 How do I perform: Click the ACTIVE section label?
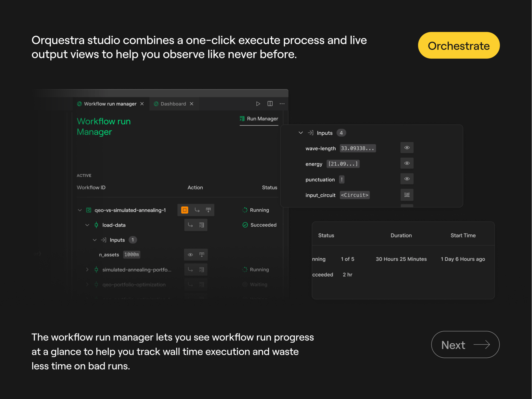coord(84,175)
